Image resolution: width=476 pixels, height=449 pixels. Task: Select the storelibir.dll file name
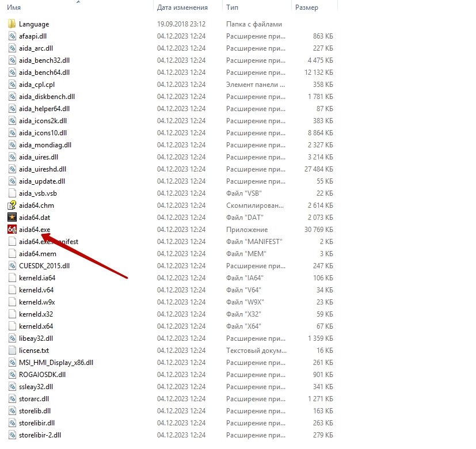37,423
